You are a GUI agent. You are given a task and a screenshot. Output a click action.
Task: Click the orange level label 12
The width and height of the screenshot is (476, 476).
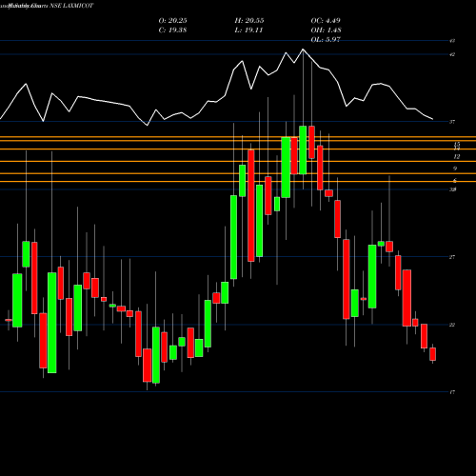point(457,156)
